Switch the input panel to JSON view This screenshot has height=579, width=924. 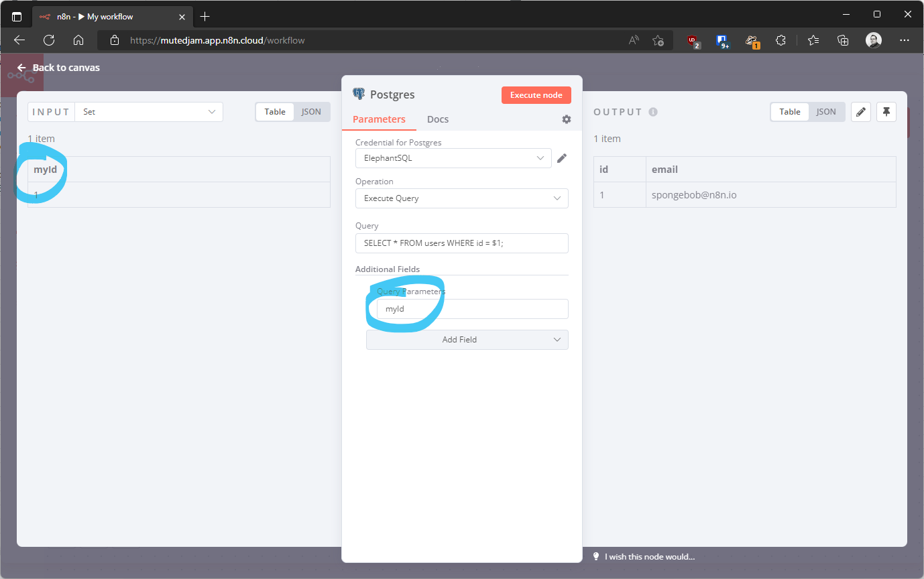[x=312, y=112]
